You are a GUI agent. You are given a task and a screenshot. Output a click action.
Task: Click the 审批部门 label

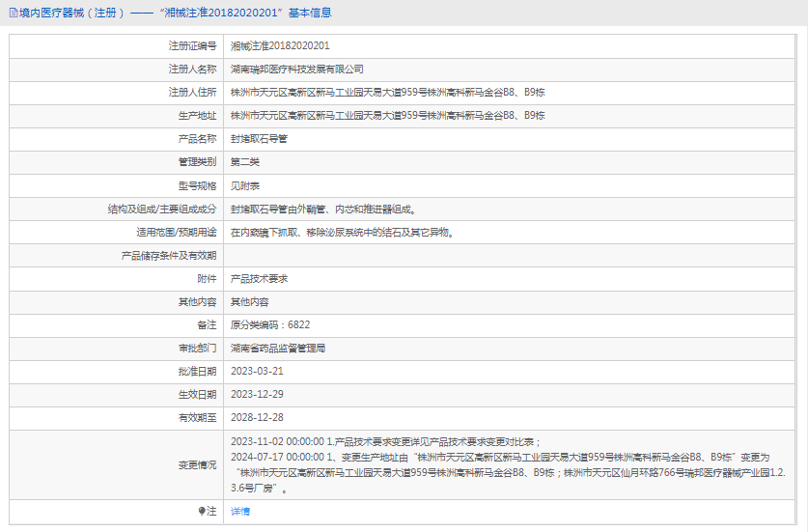click(x=197, y=349)
